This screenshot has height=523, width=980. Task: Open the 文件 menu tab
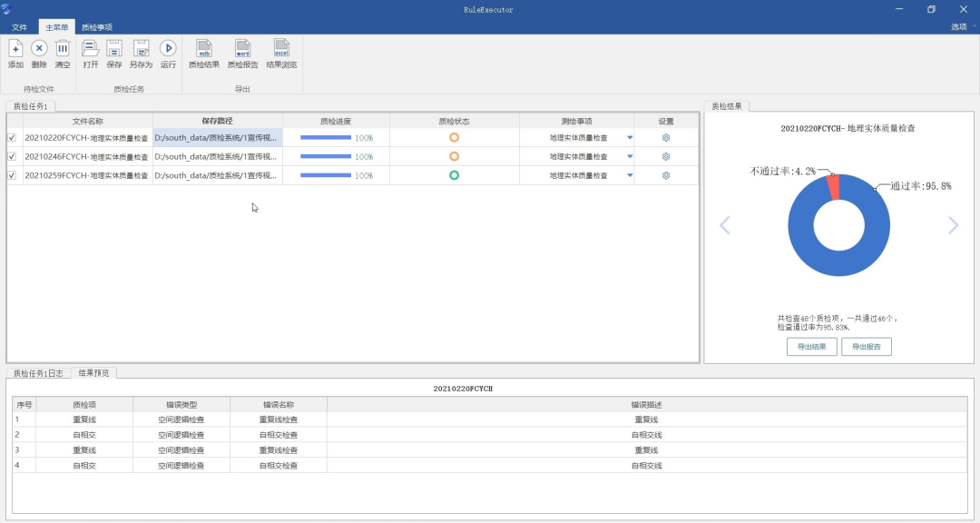(19, 27)
